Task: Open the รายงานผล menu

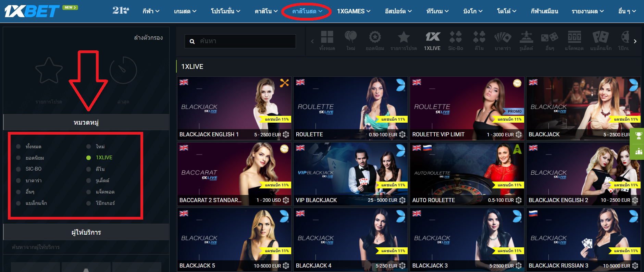Action: click(588, 11)
